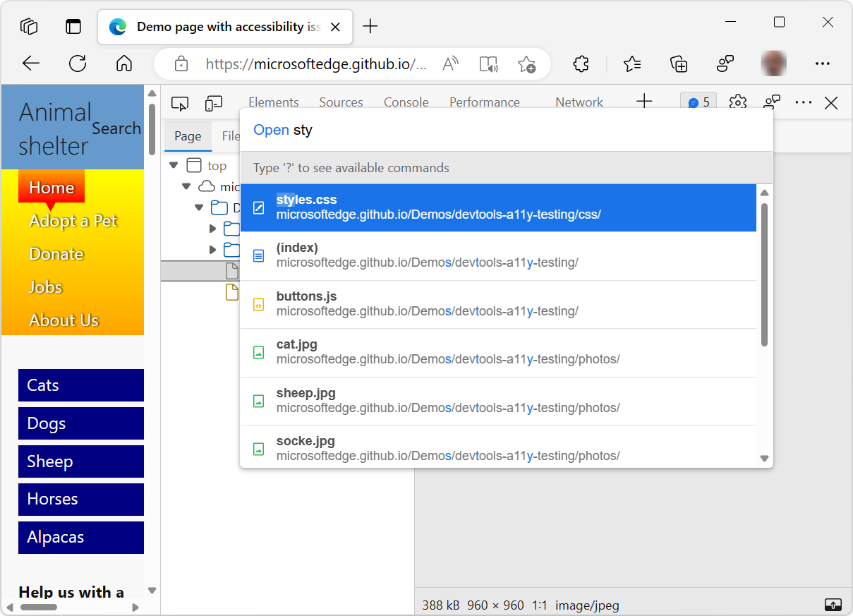Screen dimensions: 853x616
Task: Select the Dogs category
Action: click(x=81, y=423)
